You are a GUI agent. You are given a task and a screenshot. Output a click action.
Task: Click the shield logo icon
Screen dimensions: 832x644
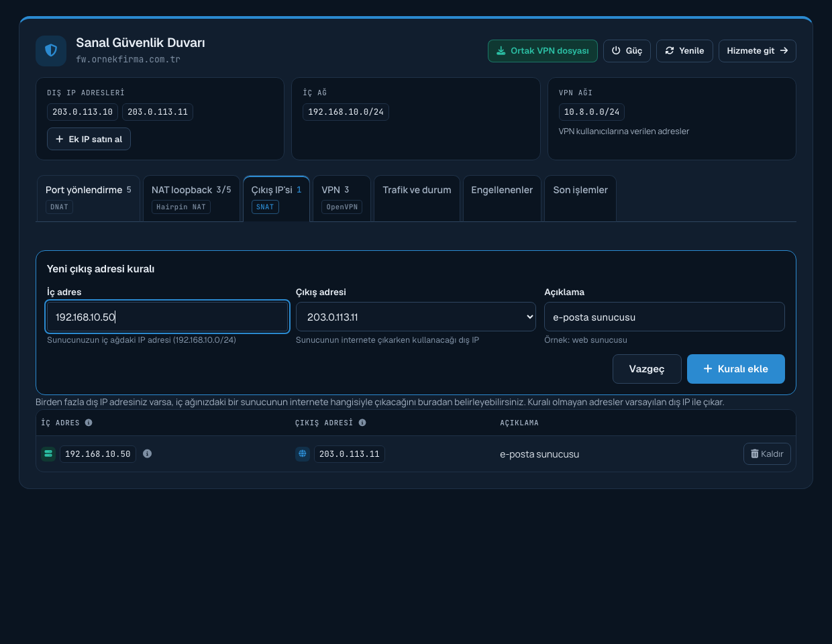51,51
